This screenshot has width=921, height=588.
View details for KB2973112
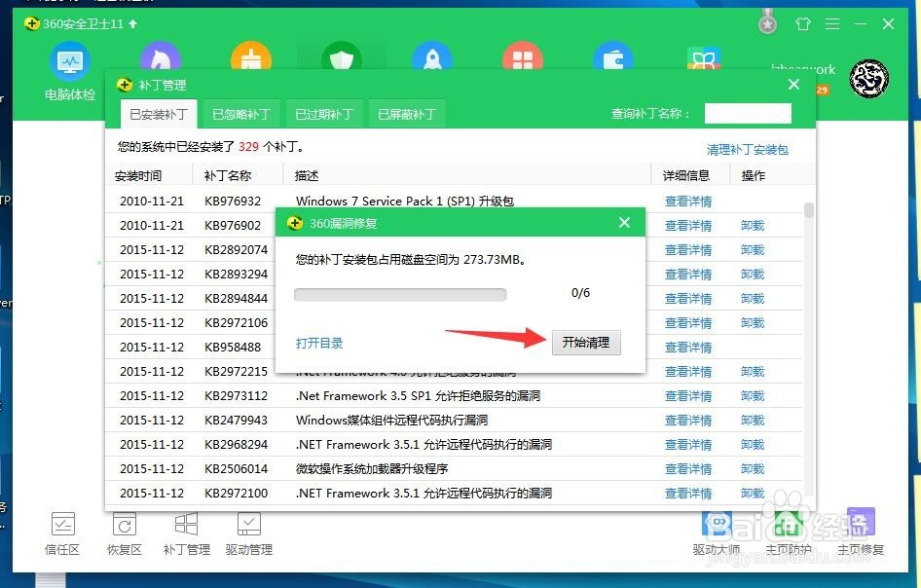687,396
